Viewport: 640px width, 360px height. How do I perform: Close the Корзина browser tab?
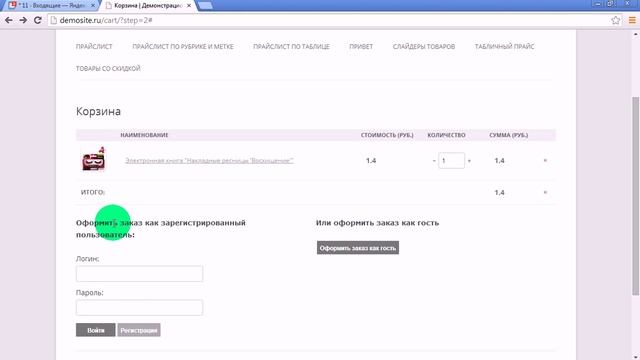pos(189,6)
